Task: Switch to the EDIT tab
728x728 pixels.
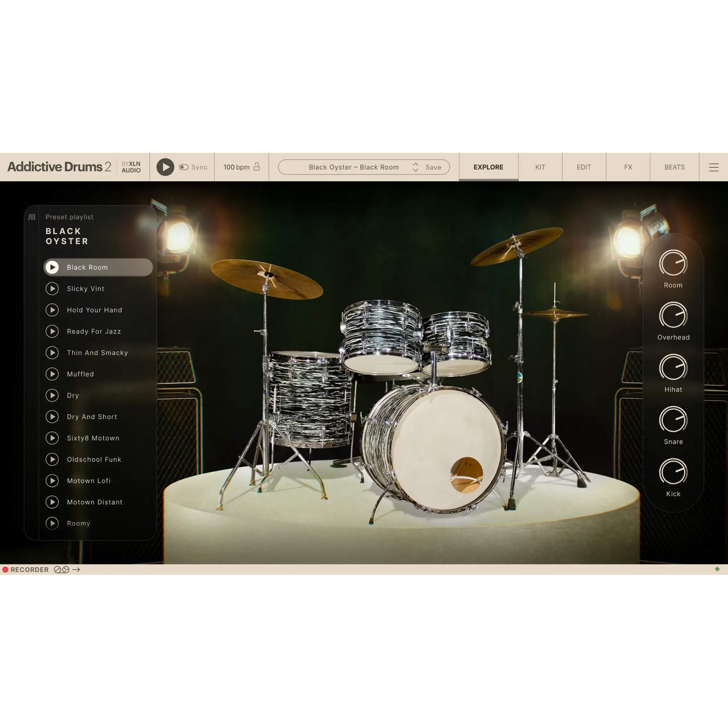Action: pos(584,167)
